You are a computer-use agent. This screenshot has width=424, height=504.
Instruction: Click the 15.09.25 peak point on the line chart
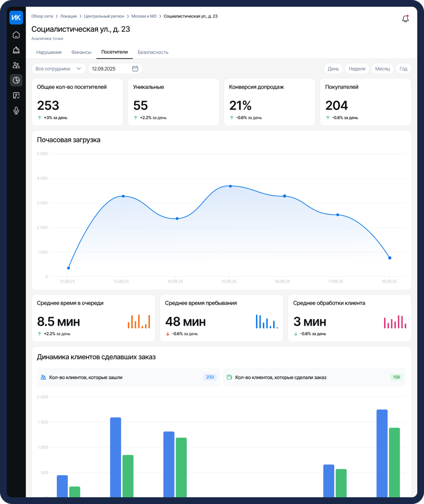[x=231, y=186]
